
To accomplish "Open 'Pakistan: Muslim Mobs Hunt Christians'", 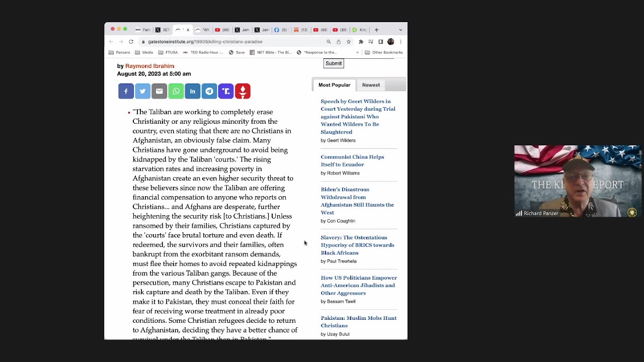I will (359, 322).
